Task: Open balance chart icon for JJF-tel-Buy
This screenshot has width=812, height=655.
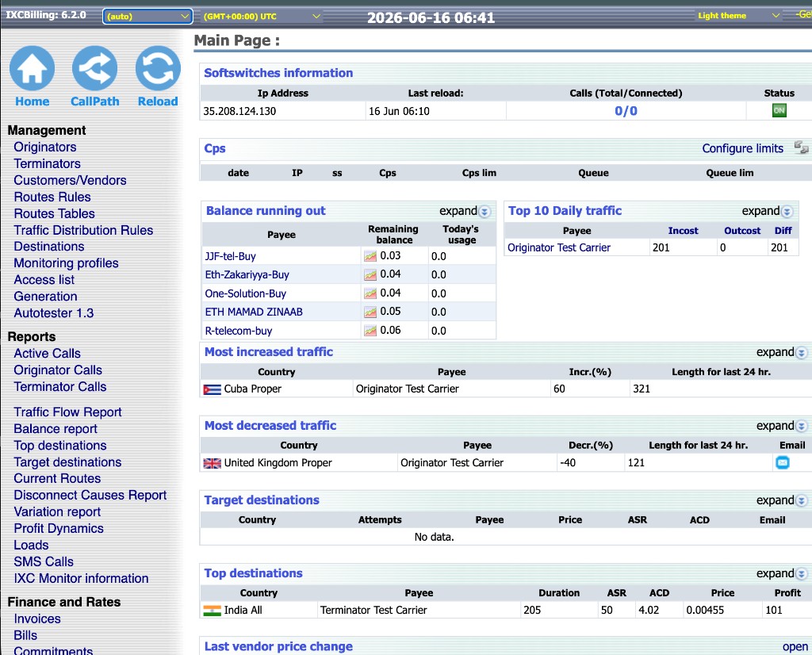Action: coord(370,256)
